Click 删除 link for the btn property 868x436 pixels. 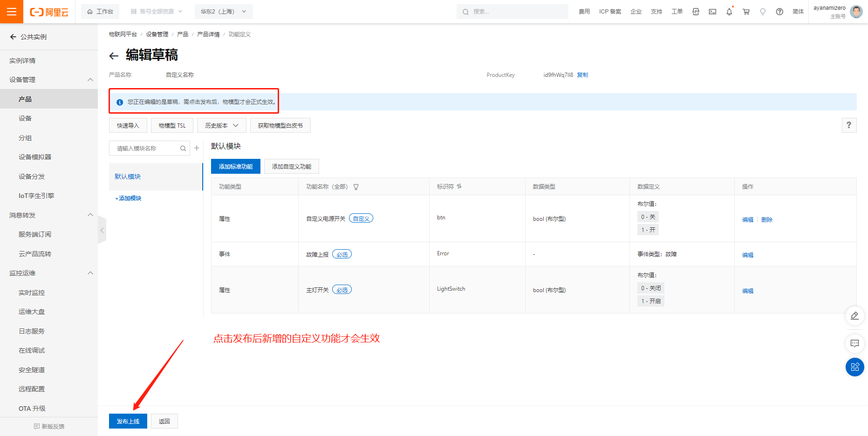click(766, 219)
